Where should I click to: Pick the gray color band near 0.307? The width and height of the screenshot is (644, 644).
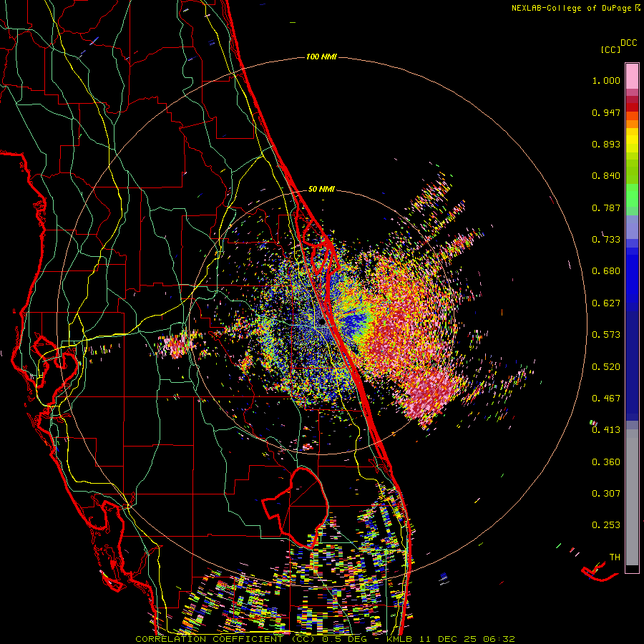point(632,497)
